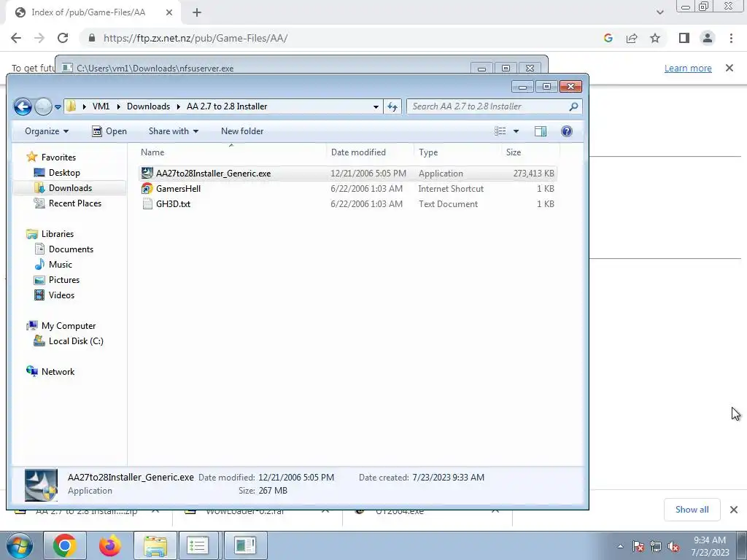Bookmark this page with star icon
This screenshot has height=560, width=747.
655,38
